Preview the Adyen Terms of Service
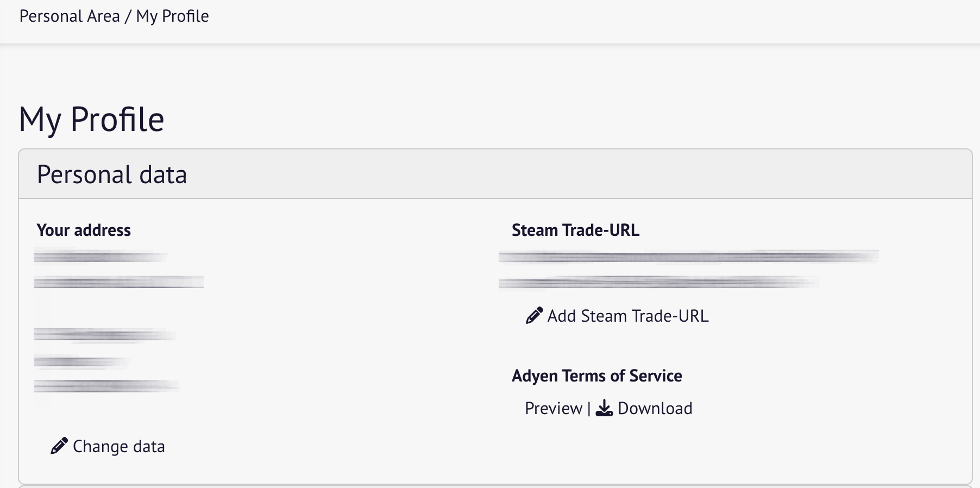Screen dimensions: 980x488 [554, 408]
